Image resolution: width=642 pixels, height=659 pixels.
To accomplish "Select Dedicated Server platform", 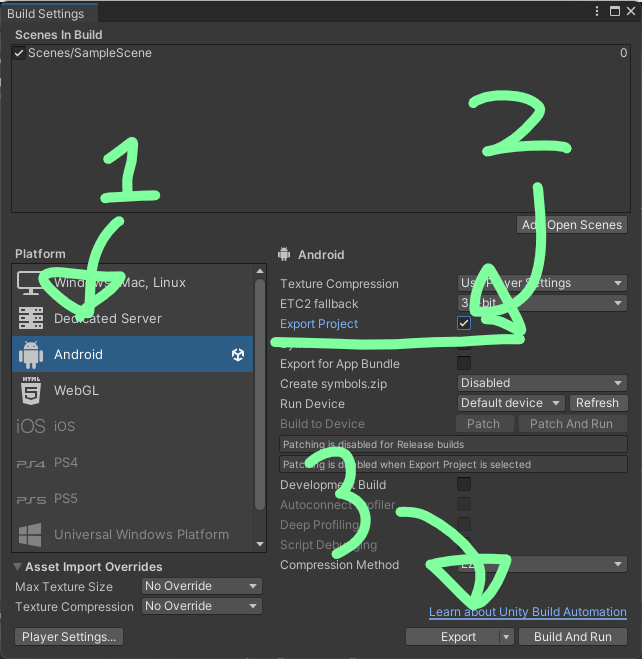I will (x=132, y=318).
